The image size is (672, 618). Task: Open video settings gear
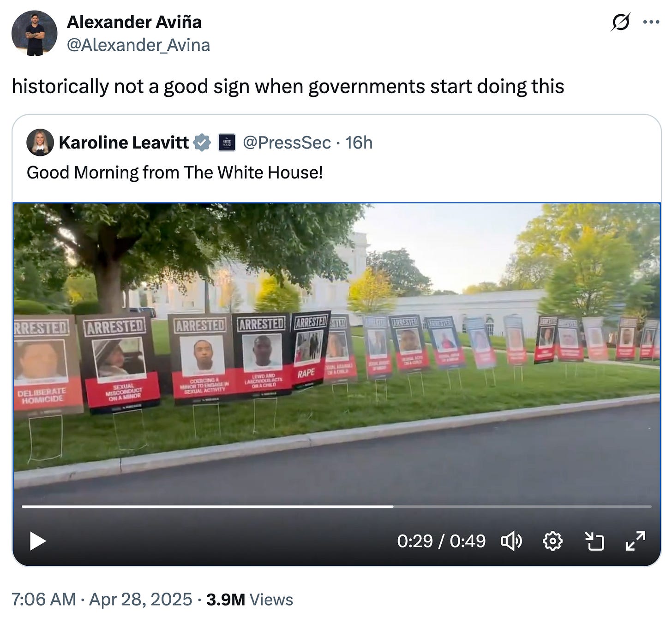point(552,541)
